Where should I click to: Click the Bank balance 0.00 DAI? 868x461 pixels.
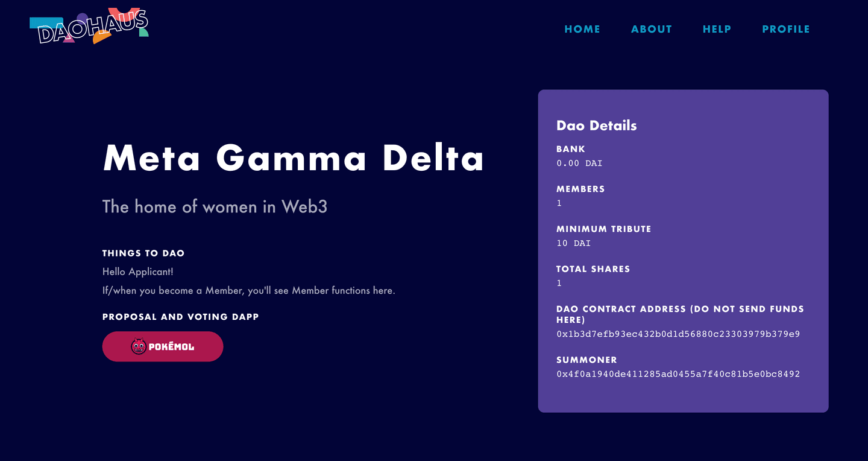tap(579, 164)
